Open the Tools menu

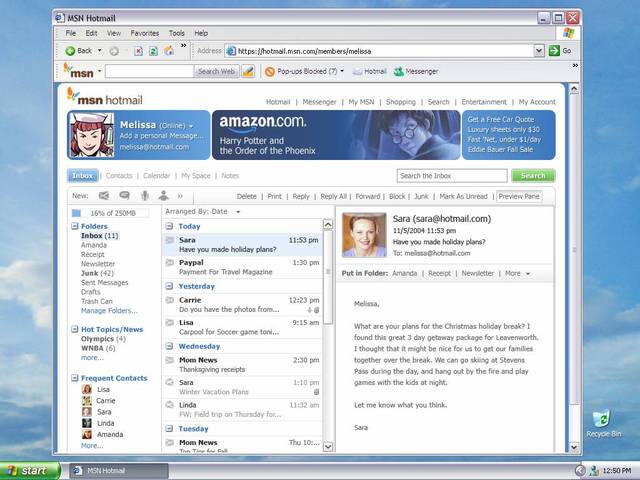coord(177,33)
